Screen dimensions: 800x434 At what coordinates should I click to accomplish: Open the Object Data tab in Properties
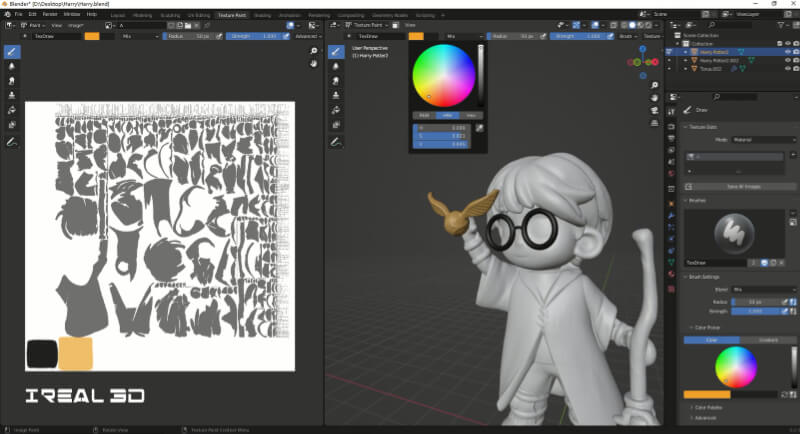point(671,262)
